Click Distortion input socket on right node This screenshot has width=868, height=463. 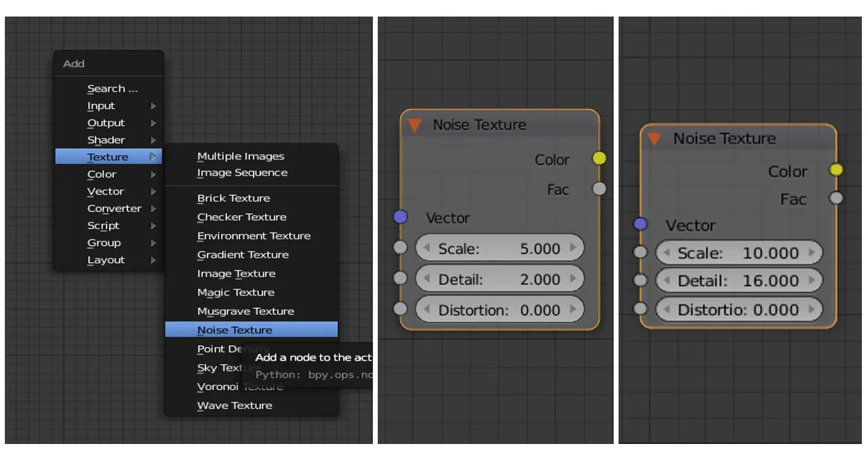coord(640,309)
